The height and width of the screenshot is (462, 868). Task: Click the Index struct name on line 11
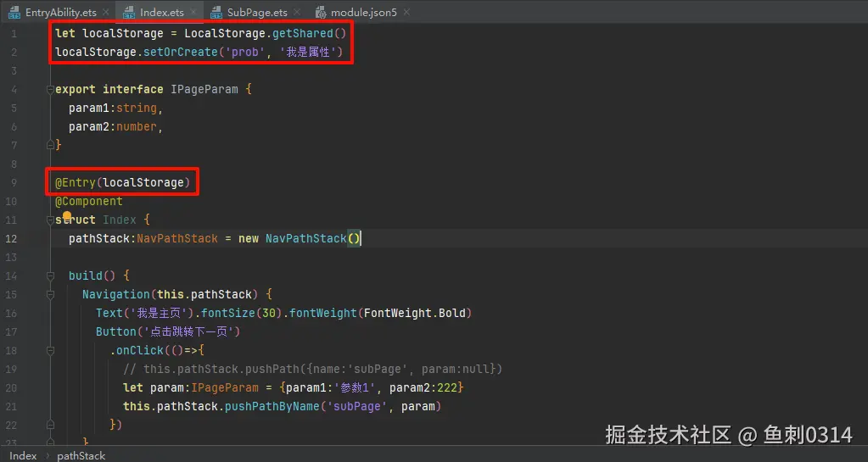coord(120,220)
